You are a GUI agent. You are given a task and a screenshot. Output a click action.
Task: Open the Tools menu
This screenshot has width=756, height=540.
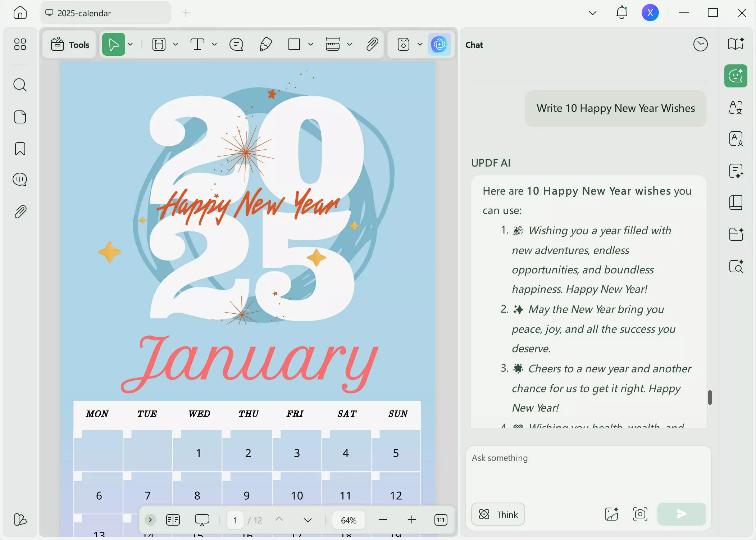click(x=69, y=44)
